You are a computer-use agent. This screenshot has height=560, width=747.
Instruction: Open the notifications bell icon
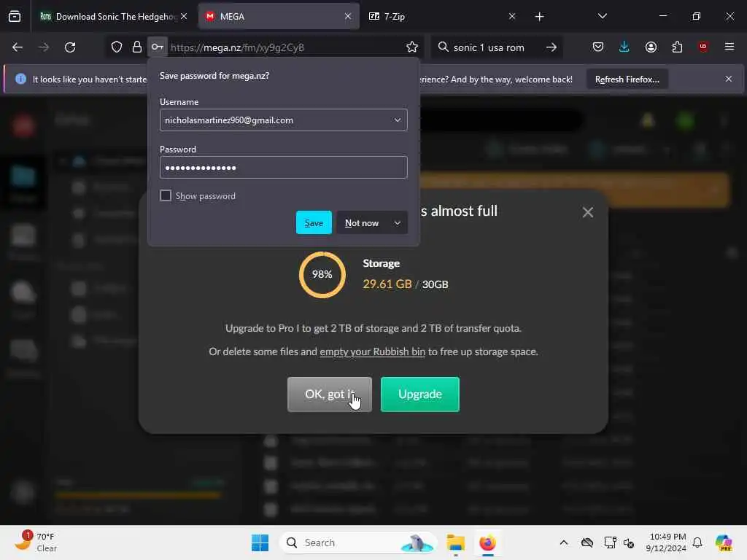[697, 542]
